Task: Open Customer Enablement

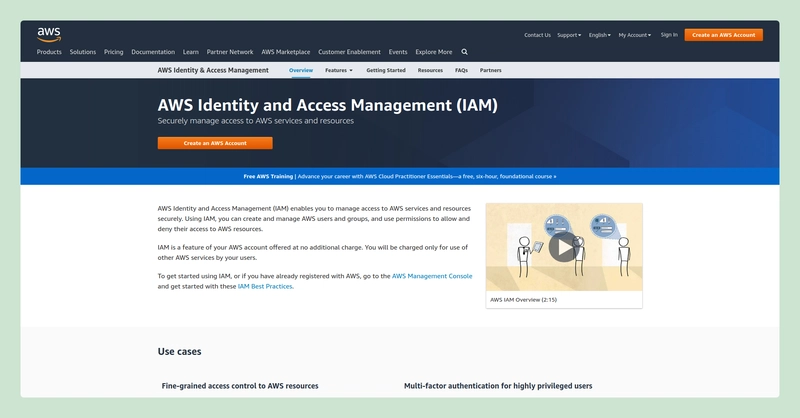Action: [349, 52]
